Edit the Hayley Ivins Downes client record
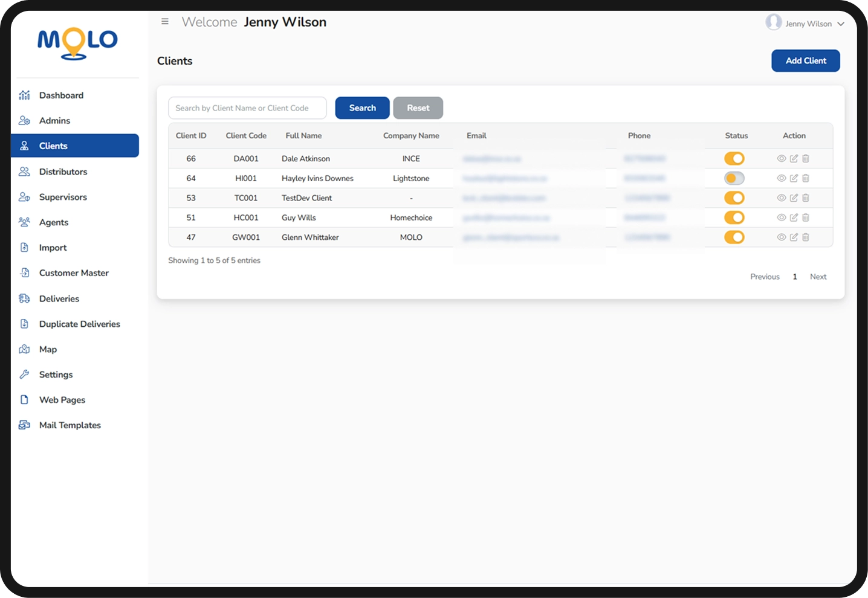The height and width of the screenshot is (598, 868). tap(794, 178)
